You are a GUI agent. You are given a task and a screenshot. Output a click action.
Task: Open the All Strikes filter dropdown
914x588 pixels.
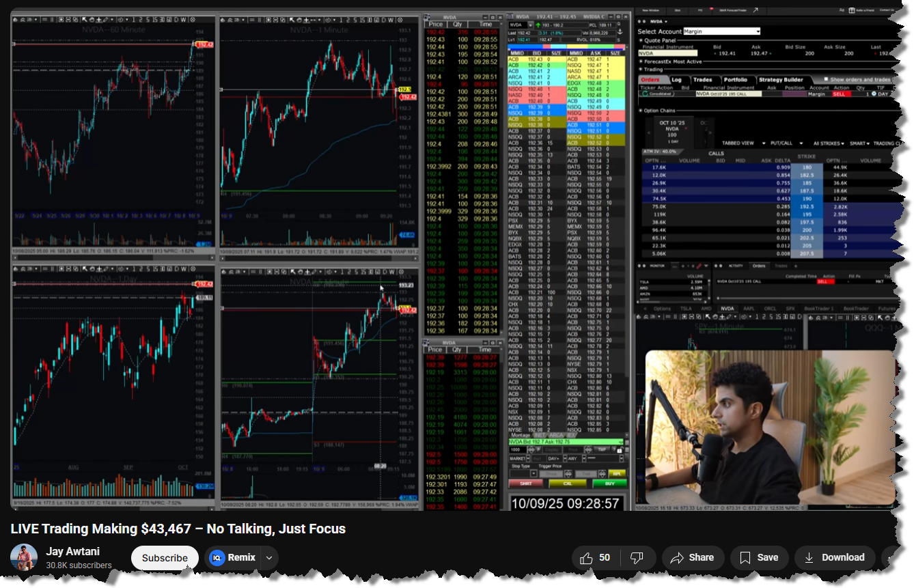(x=829, y=143)
